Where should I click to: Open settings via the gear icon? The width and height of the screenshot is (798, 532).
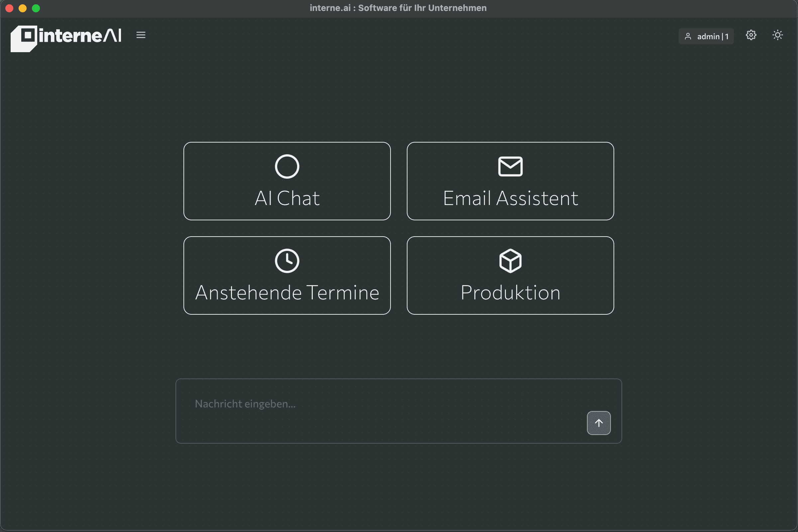[x=751, y=35]
